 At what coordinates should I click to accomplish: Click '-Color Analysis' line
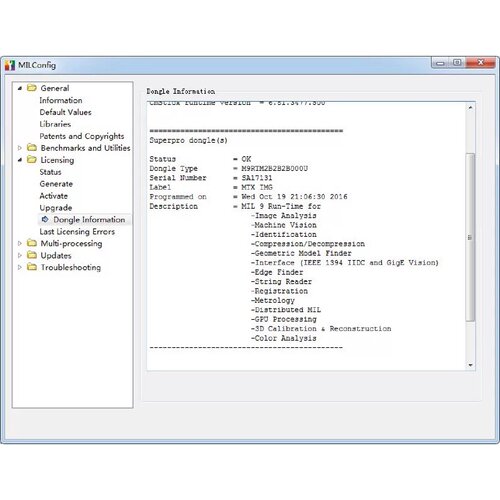tap(283, 338)
